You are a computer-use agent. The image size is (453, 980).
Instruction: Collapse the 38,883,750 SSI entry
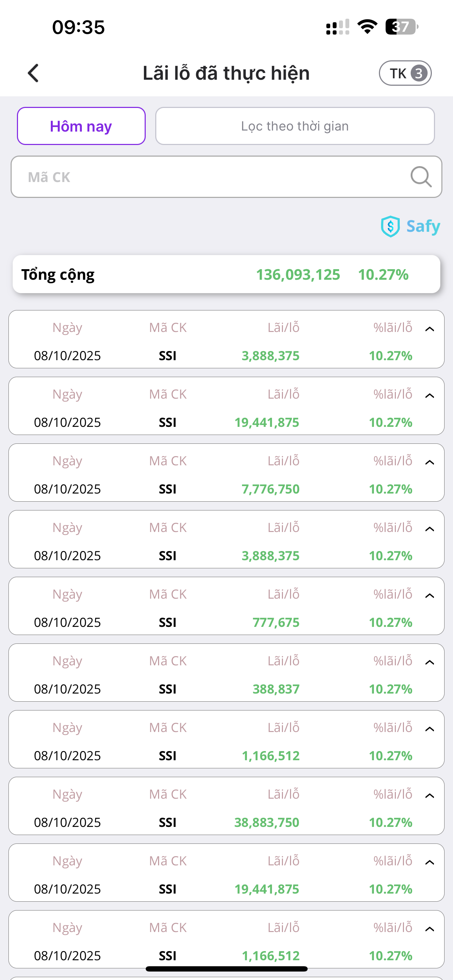(x=429, y=796)
